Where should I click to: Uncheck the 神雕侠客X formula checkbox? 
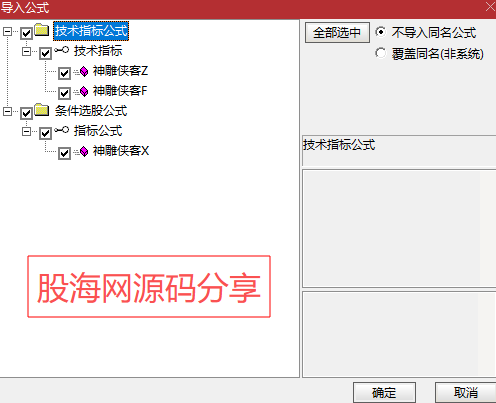[64, 153]
